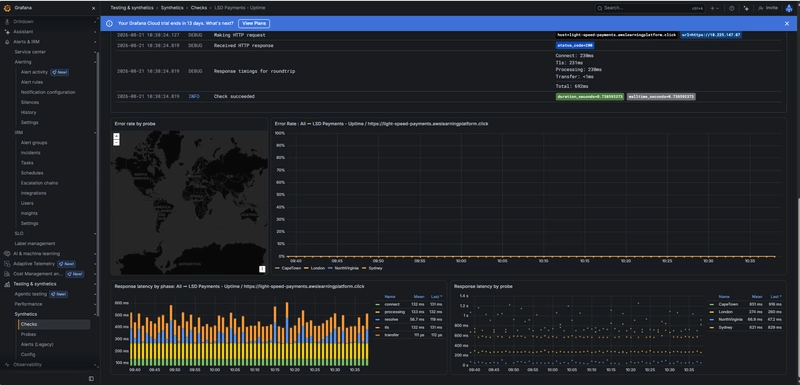Toggle the processing series in latency legend
This screenshot has width=800, height=385.
tap(394, 312)
